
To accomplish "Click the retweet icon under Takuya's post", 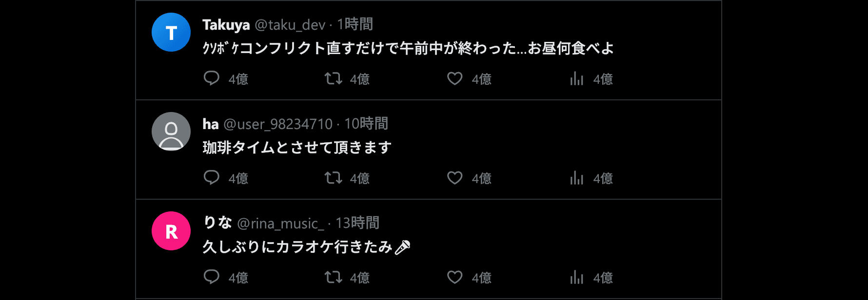I will tap(334, 78).
